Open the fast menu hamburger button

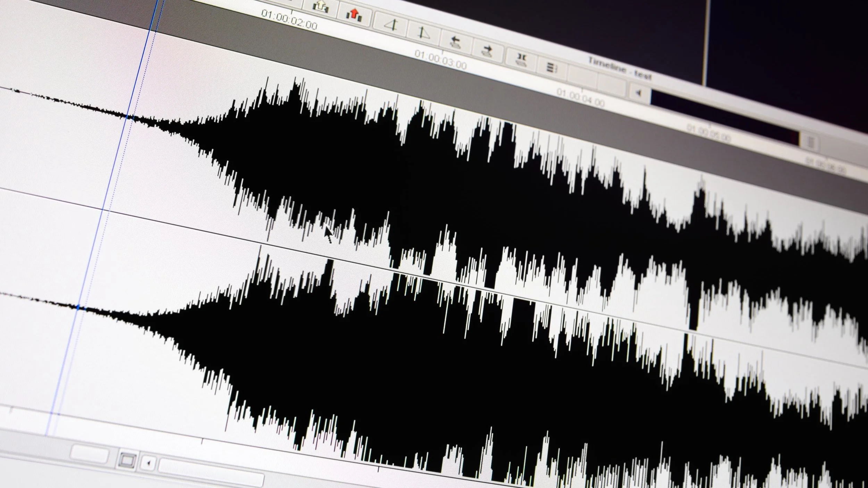tap(551, 67)
